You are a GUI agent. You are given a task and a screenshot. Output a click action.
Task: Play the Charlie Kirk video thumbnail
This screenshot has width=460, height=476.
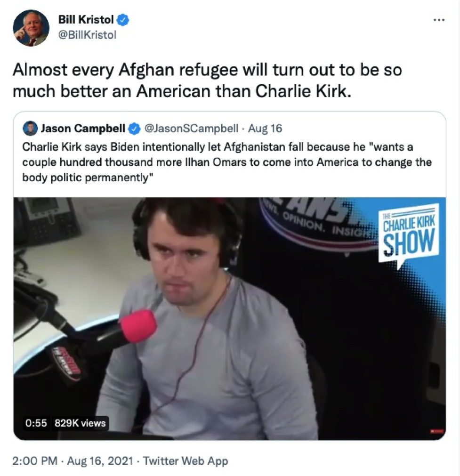click(230, 318)
